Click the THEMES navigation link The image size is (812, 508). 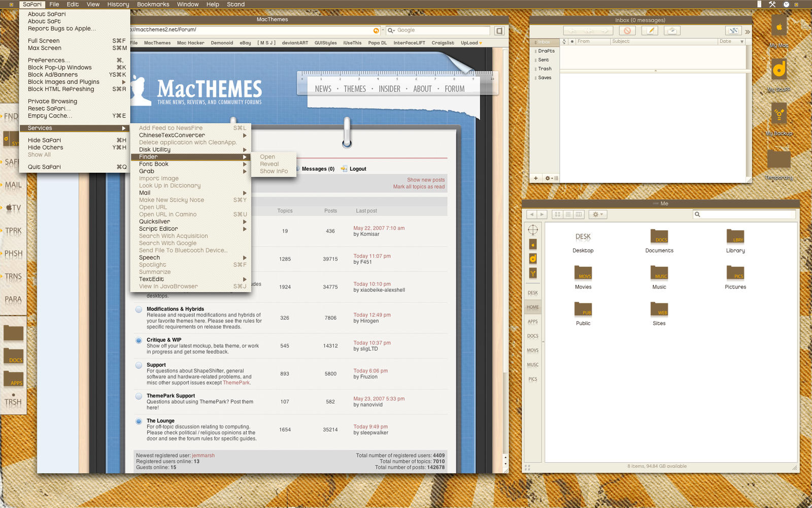point(354,89)
